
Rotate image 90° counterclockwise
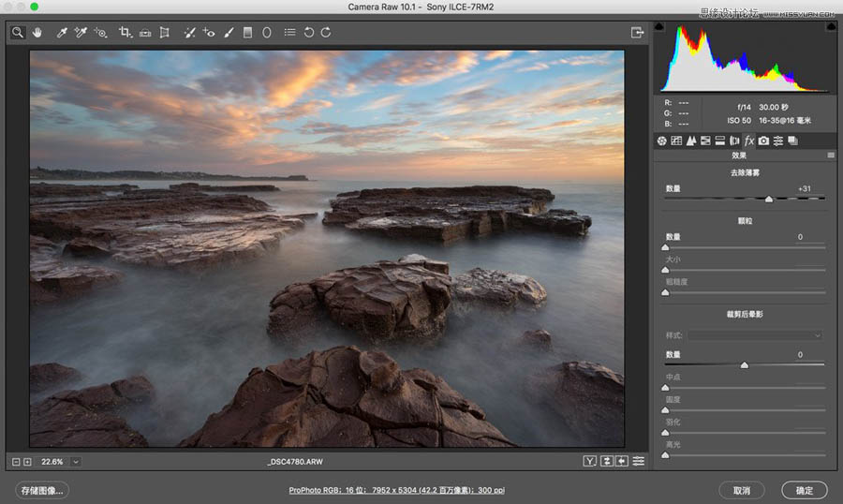(308, 32)
